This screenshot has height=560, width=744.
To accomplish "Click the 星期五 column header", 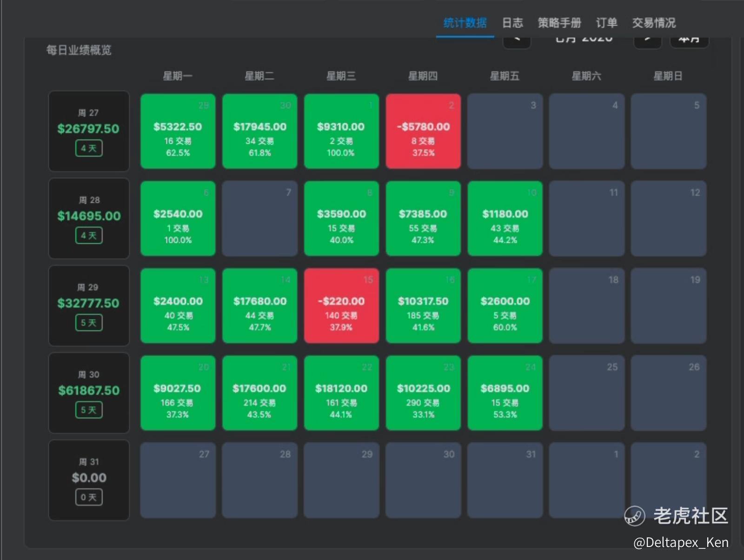I will click(x=505, y=76).
